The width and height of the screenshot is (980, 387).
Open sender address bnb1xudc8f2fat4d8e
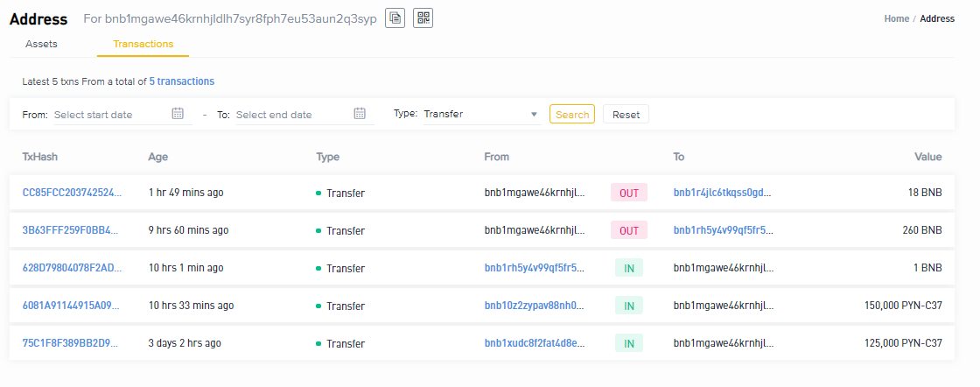tap(535, 343)
